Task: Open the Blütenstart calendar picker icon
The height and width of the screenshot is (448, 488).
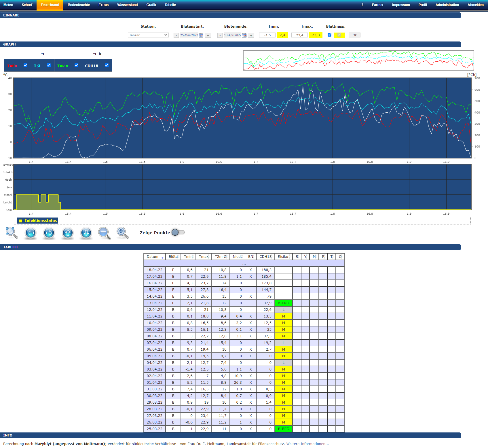Action: (x=201, y=35)
